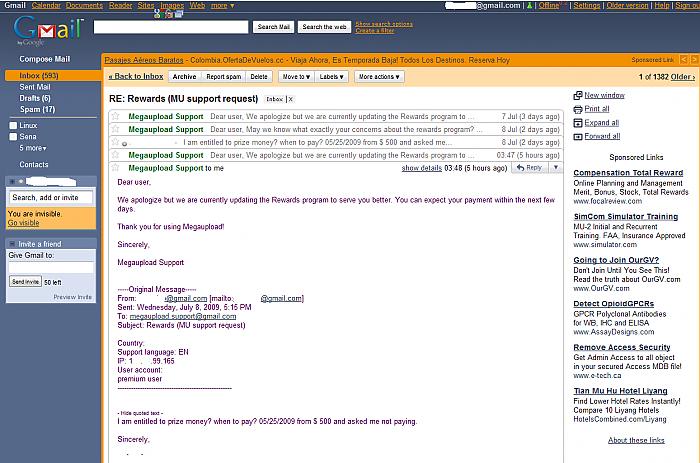Click the New window icon

pyautogui.click(x=578, y=95)
